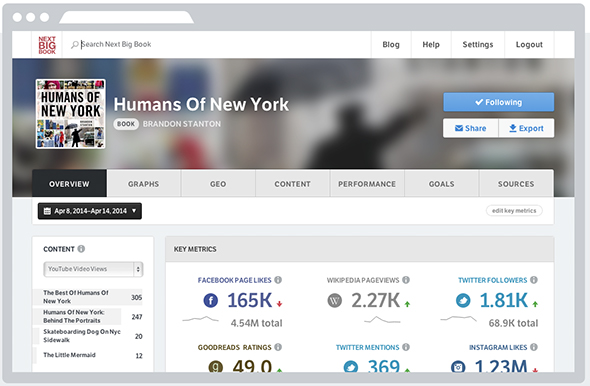Select the Sources tab
Image resolution: width=590 pixels, height=386 pixels.
(x=516, y=184)
